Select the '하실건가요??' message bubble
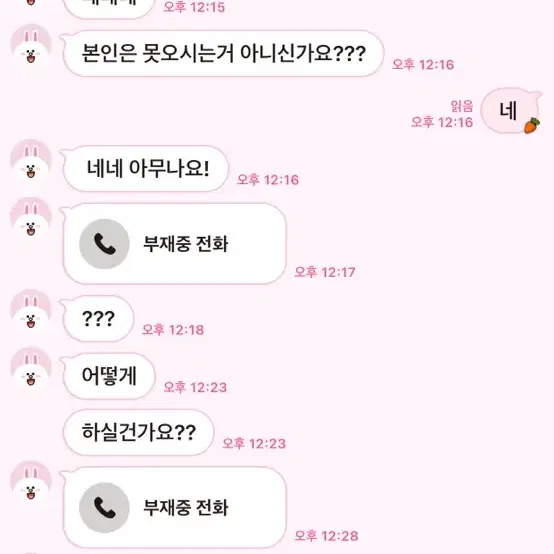This screenshot has width=554, height=554. pos(138,432)
